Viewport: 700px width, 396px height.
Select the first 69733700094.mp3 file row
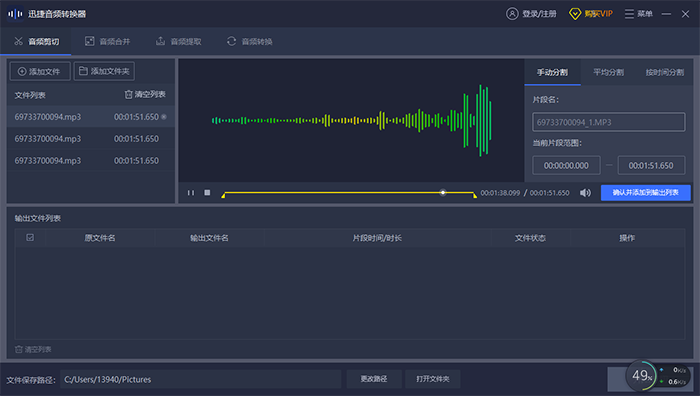91,117
